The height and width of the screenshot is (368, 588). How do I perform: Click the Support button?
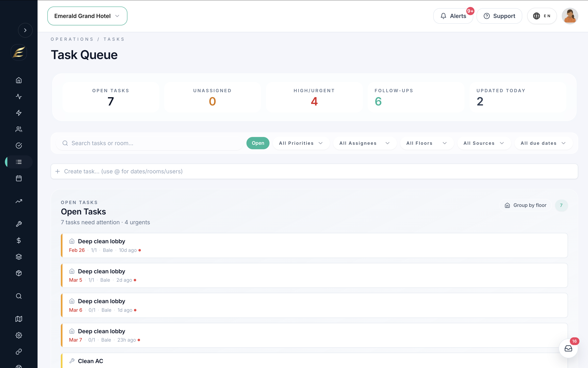[499, 16]
